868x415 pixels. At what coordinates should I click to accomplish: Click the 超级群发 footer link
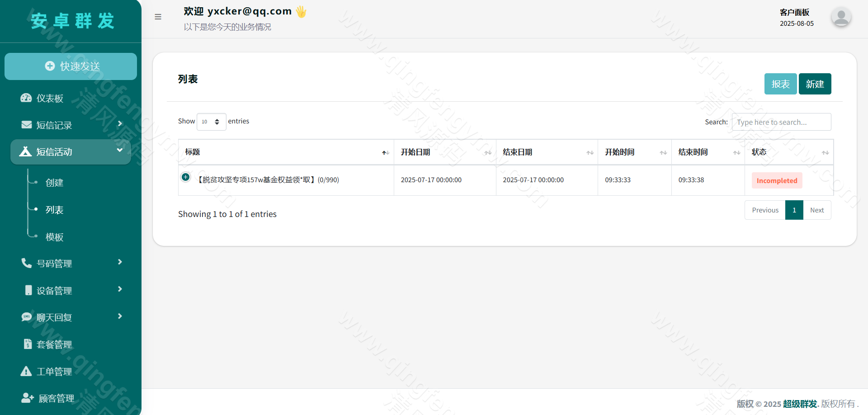pyautogui.click(x=800, y=404)
